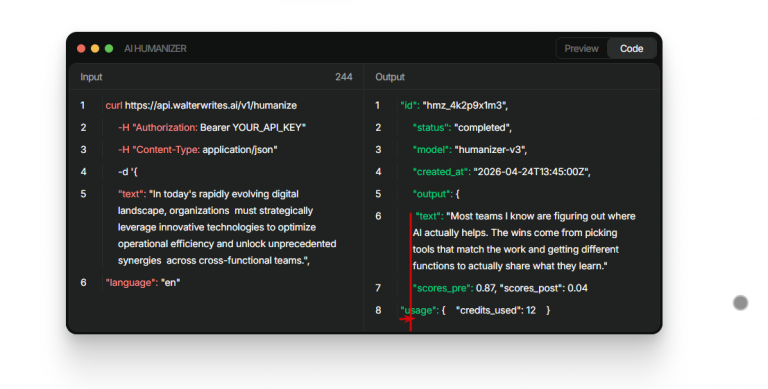
Task: Click the Authorization Bearer YOUR_API_KEY line
Action: (212, 127)
